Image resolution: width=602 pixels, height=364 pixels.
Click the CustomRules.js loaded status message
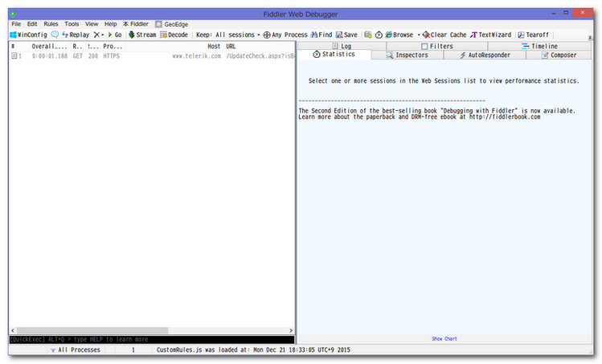click(253, 350)
